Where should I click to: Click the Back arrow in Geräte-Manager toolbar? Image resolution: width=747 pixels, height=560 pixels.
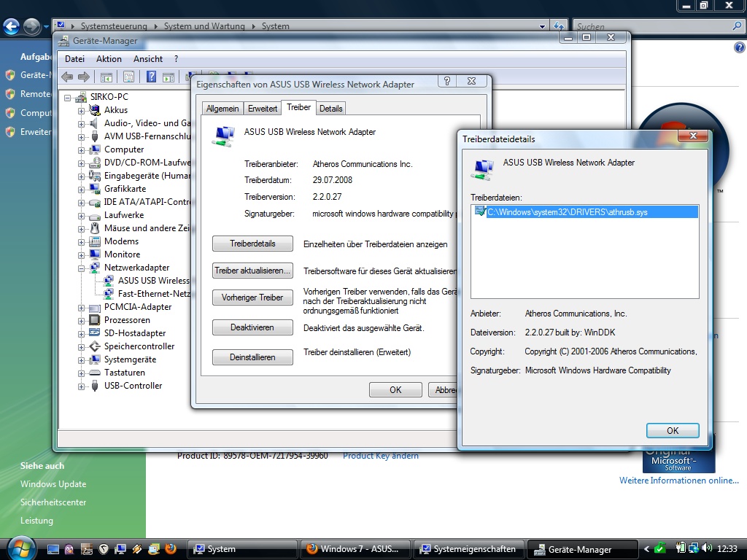point(67,77)
